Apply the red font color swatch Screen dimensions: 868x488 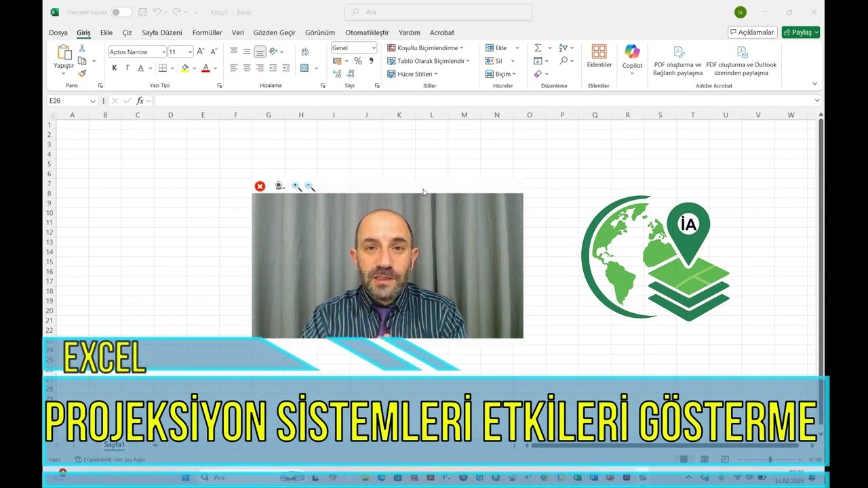[x=205, y=68]
